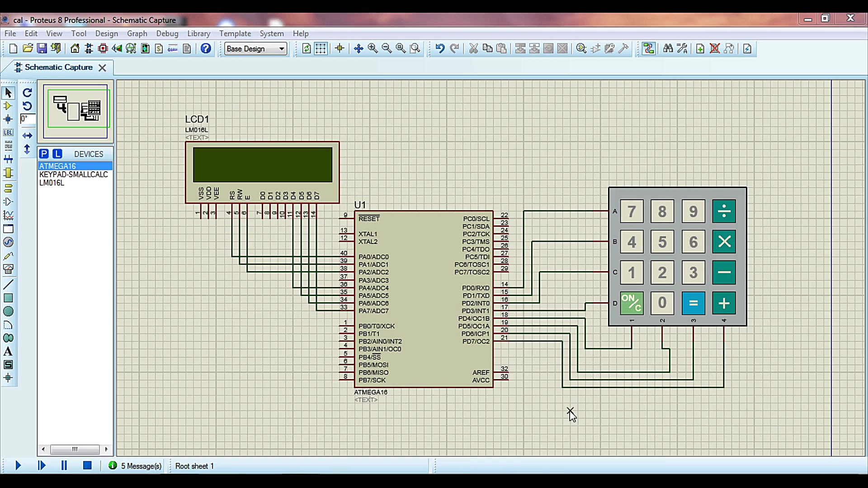The width and height of the screenshot is (868, 488).
Task: Open library manager with the L button
Action: [57, 154]
